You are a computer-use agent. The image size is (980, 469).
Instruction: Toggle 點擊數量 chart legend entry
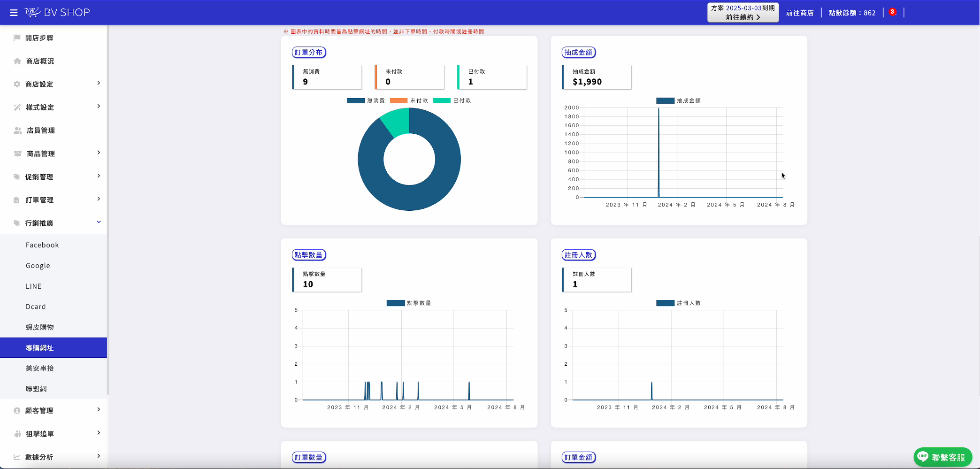409,303
